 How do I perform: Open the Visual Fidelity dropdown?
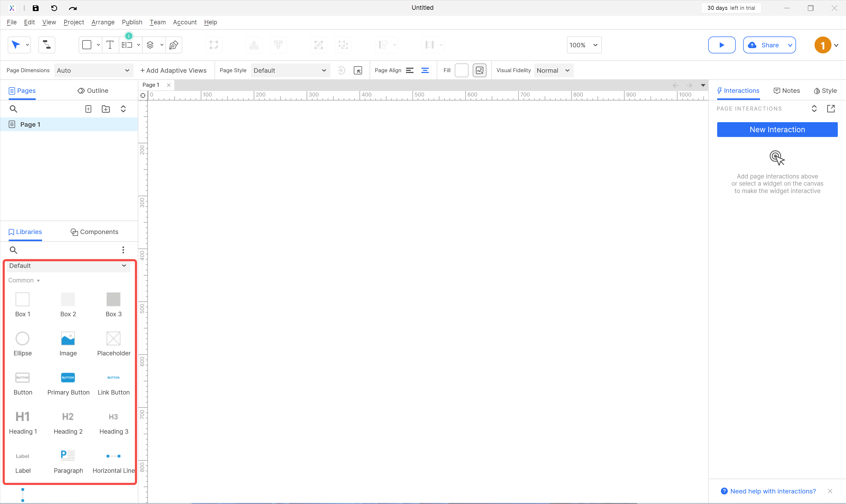(x=553, y=70)
